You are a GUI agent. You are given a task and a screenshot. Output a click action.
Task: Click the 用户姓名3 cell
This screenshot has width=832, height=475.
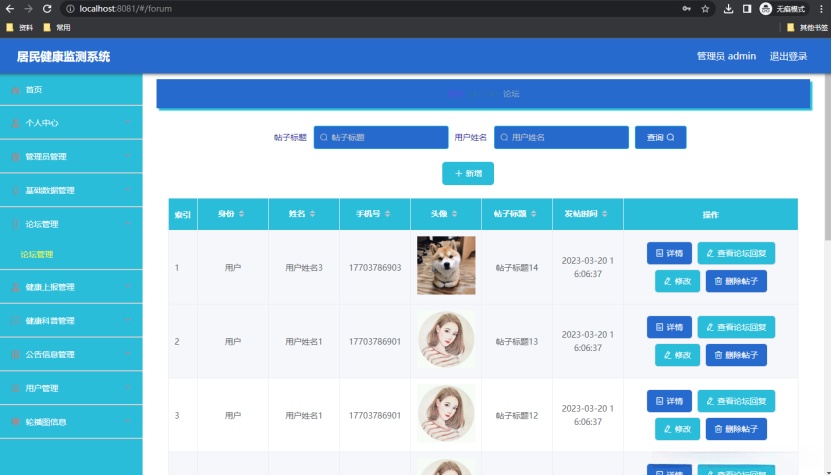click(304, 267)
